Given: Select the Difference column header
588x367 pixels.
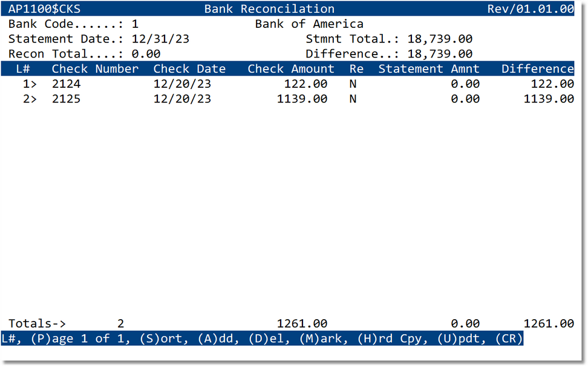Looking at the screenshot, I should pos(538,68).
